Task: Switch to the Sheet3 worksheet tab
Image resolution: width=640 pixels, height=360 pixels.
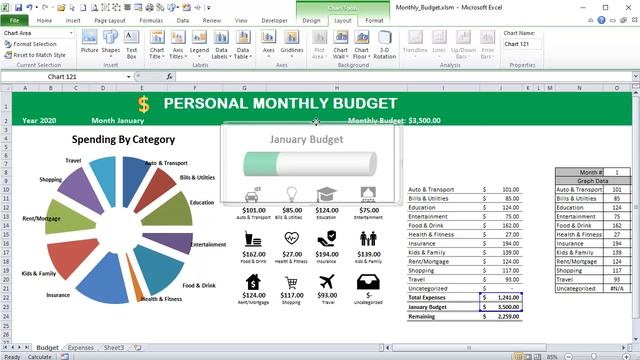Action: (113, 347)
